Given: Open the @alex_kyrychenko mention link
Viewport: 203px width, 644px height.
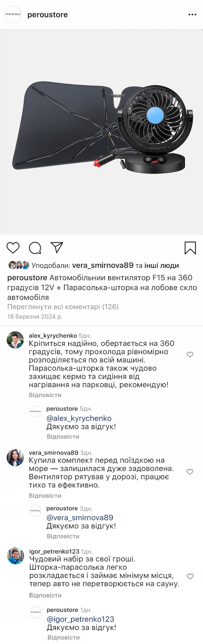Looking at the screenshot, I should pyautogui.click(x=79, y=418).
